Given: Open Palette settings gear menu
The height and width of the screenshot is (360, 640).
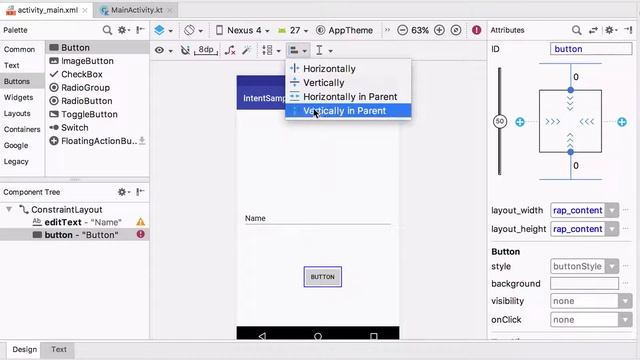Looking at the screenshot, I should click(x=123, y=30).
